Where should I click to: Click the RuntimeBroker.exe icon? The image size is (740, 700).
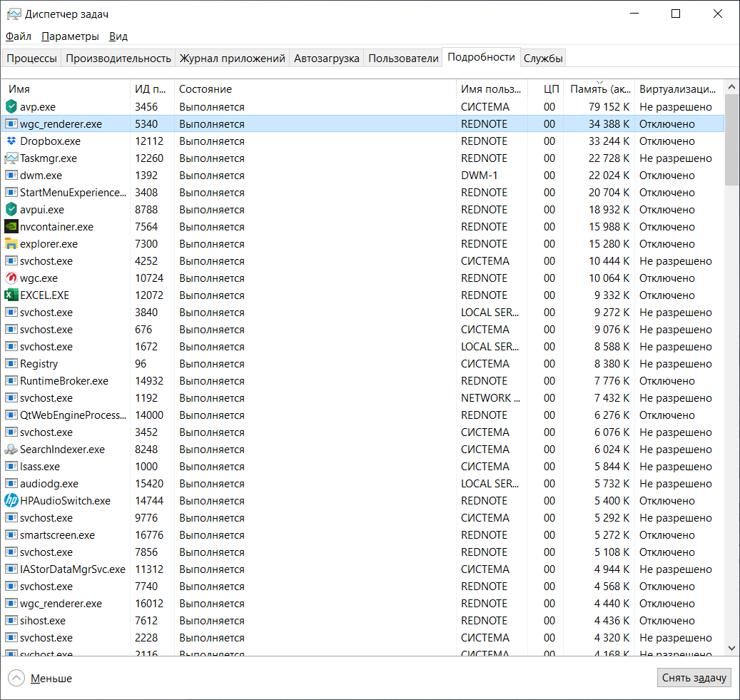point(11,381)
